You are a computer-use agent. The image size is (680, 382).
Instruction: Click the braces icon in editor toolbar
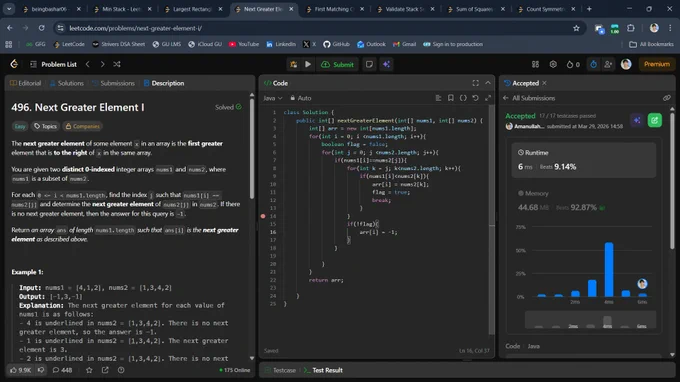(463, 98)
